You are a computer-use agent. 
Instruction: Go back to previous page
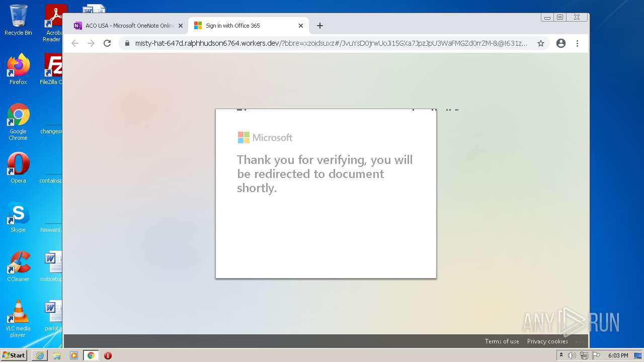click(x=75, y=43)
